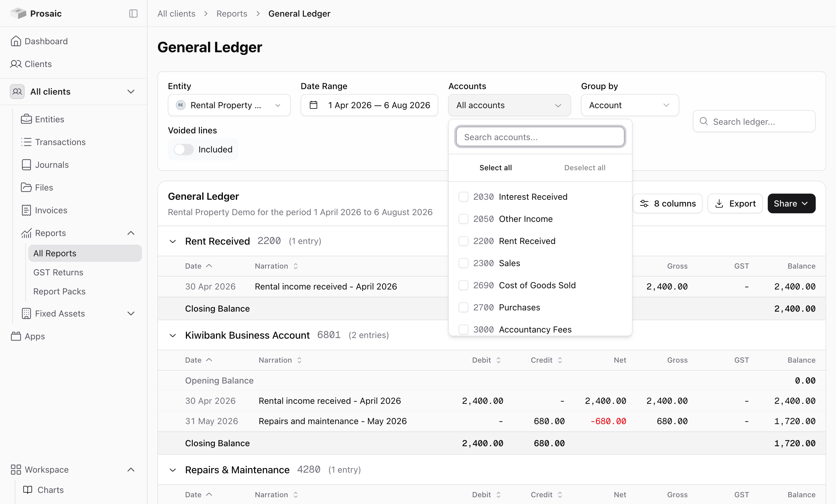Click the Export button
Viewport: 836px width, 504px height.
click(x=735, y=203)
